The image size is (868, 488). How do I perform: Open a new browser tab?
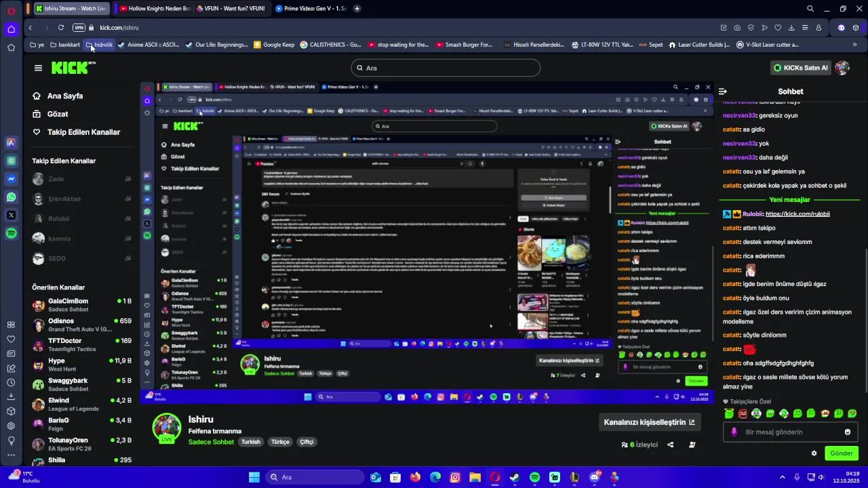tap(357, 9)
